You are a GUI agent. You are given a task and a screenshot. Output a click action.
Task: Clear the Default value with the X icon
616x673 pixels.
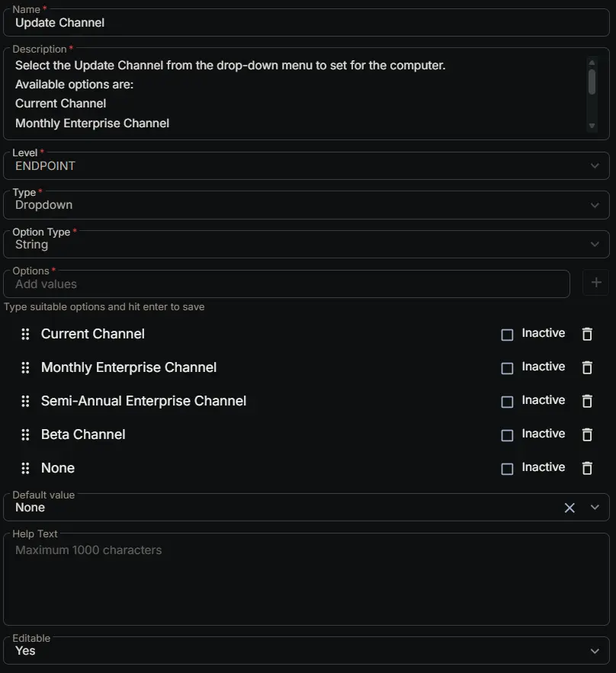click(569, 508)
